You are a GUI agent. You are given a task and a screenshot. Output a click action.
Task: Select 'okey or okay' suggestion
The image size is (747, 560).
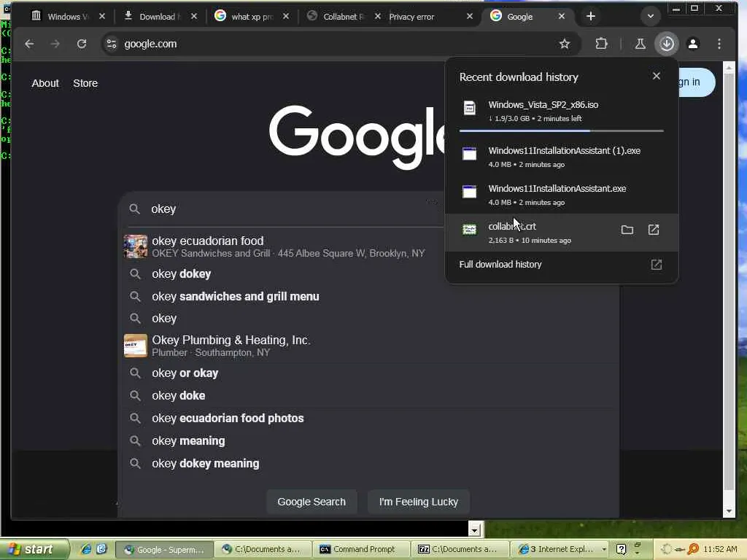pos(370,373)
